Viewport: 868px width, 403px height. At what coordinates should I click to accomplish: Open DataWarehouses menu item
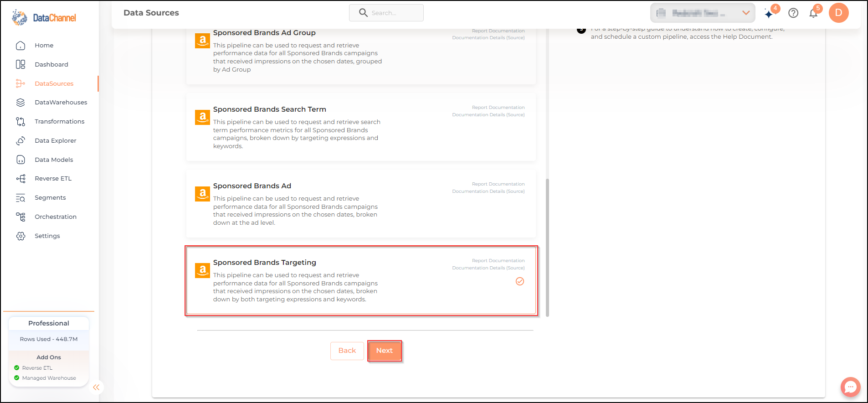click(x=61, y=103)
